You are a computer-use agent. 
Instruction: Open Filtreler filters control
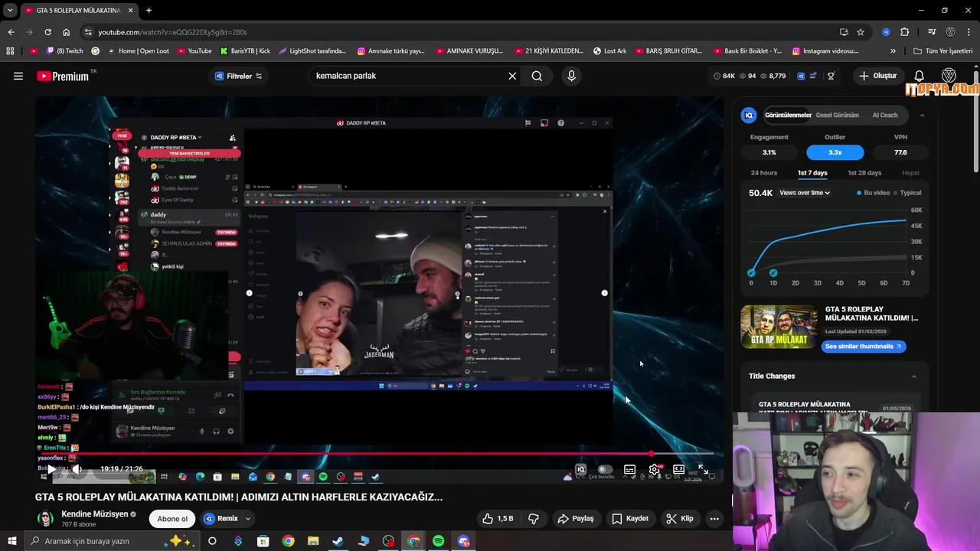pos(239,76)
